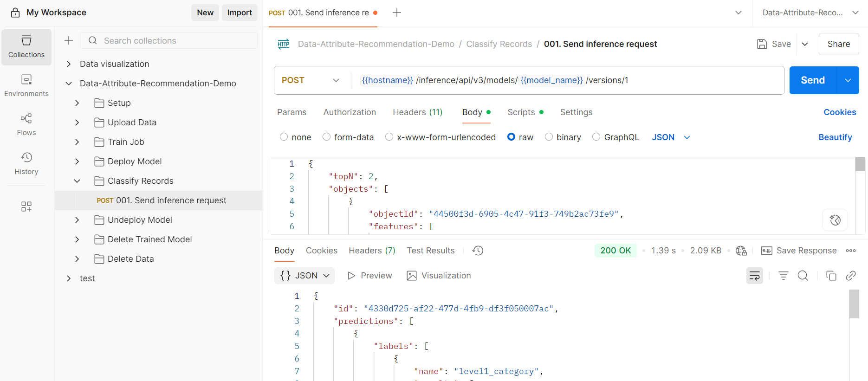
Task: Switch to the Params tab
Action: (291, 112)
